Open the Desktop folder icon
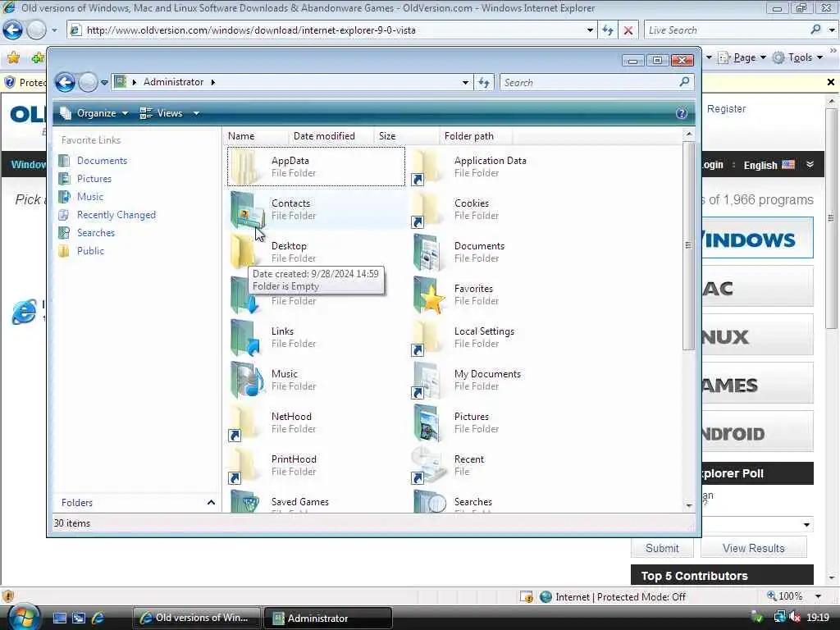This screenshot has height=630, width=840. click(x=244, y=252)
